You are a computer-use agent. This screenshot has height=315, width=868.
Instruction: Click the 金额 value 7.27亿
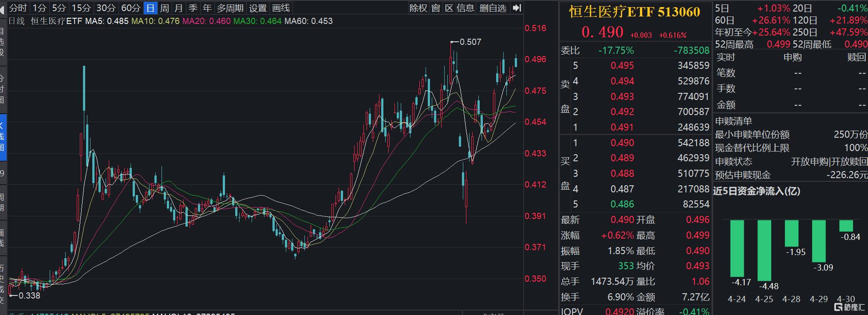click(695, 297)
